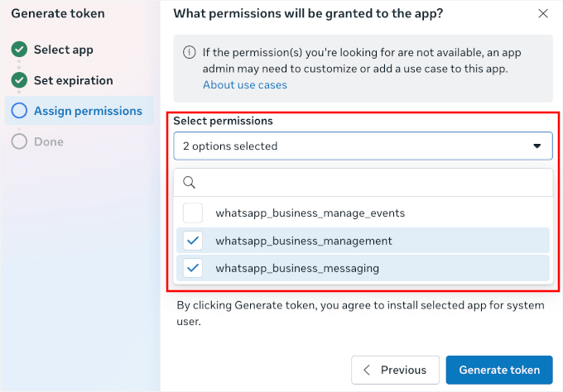
Task: Collapse the Select permissions dropdown arrow
Action: click(x=537, y=146)
